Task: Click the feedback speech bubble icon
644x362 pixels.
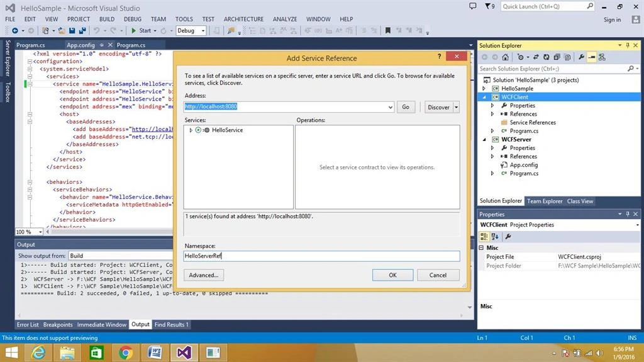Action: pos(473,6)
